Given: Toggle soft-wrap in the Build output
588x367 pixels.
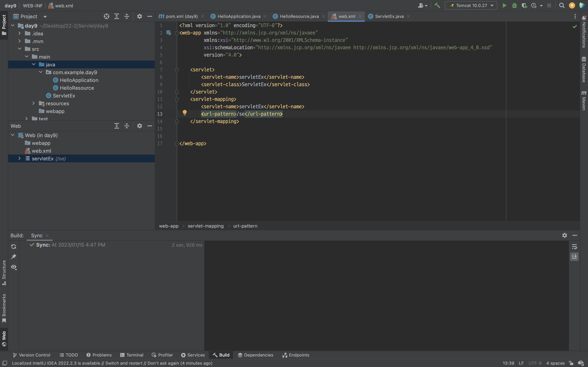Looking at the screenshot, I should [x=574, y=247].
